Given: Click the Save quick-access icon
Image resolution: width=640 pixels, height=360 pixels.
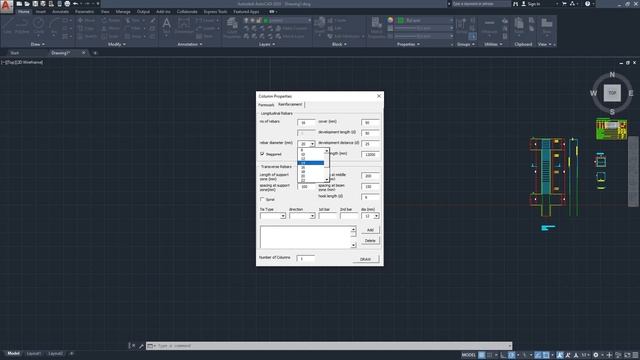Looking at the screenshot, I should click(35, 4).
